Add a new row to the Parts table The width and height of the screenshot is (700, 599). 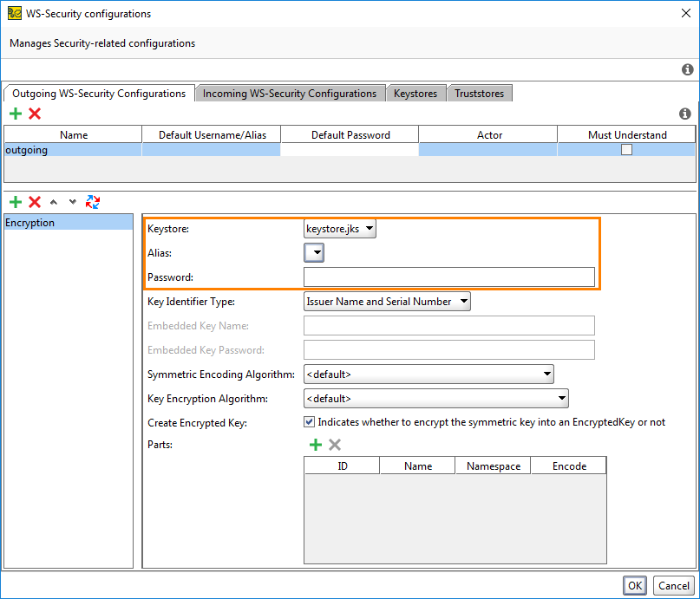(315, 444)
